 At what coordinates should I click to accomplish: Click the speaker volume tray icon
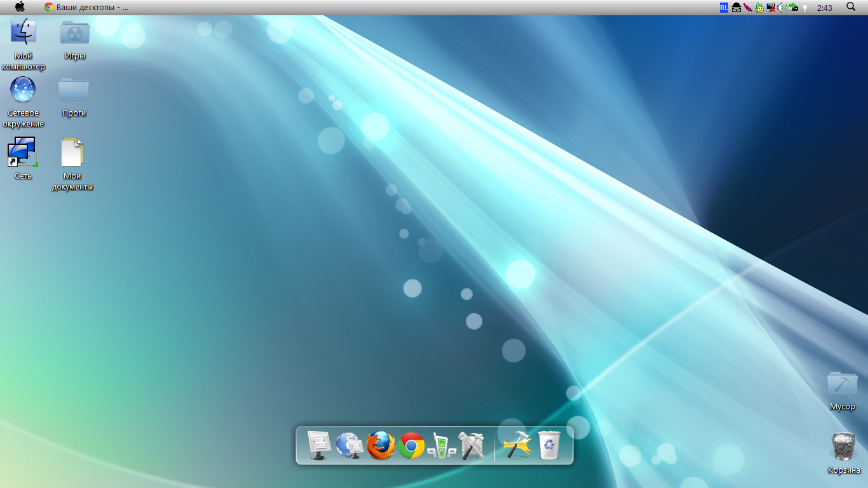point(782,8)
